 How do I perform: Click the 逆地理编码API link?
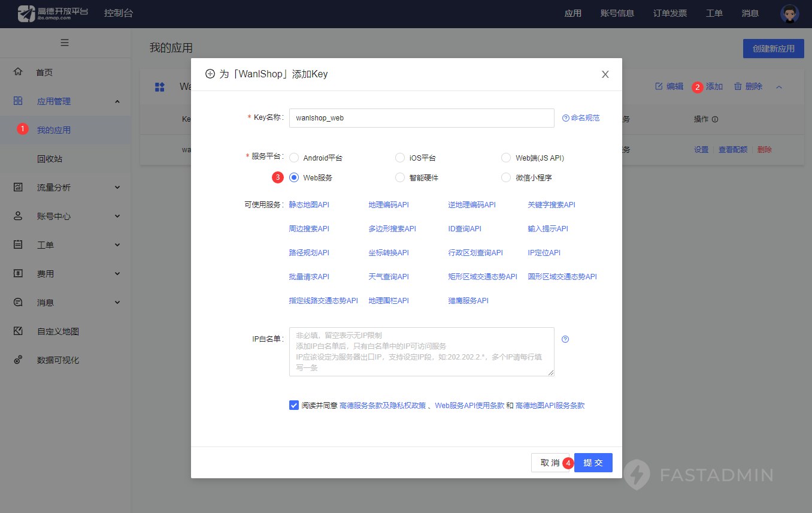coord(472,205)
